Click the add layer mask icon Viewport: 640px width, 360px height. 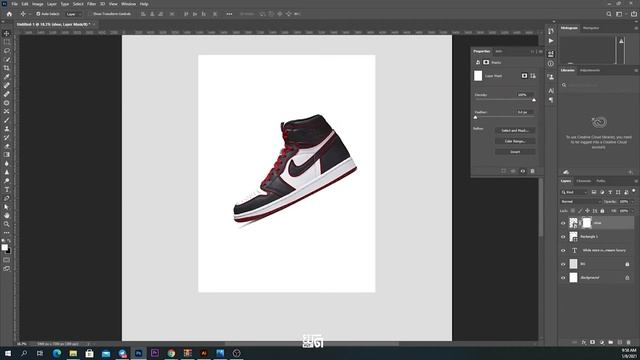click(593, 342)
